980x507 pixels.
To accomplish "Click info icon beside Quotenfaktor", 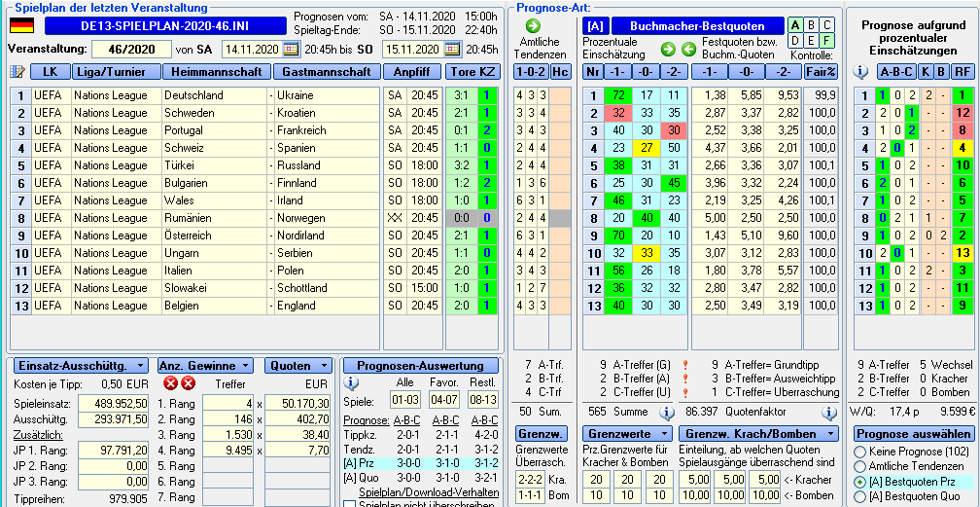I will coord(828,413).
